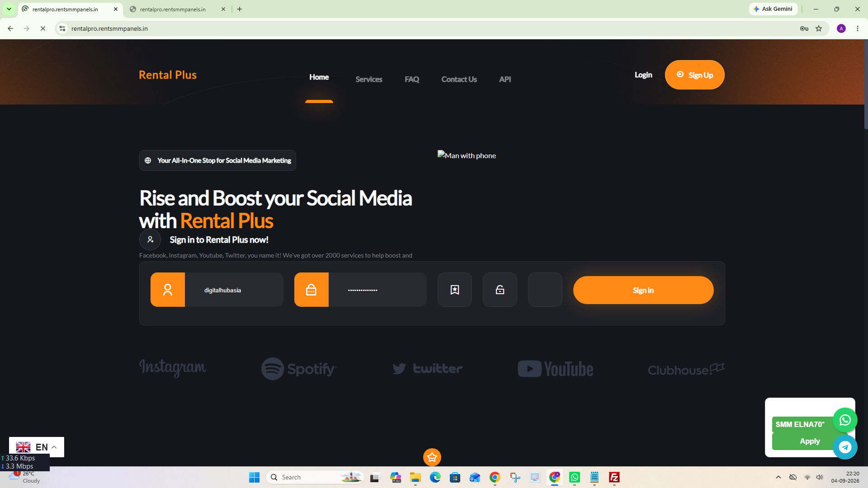
Task: Go back to the previous page
Action: tap(10, 28)
